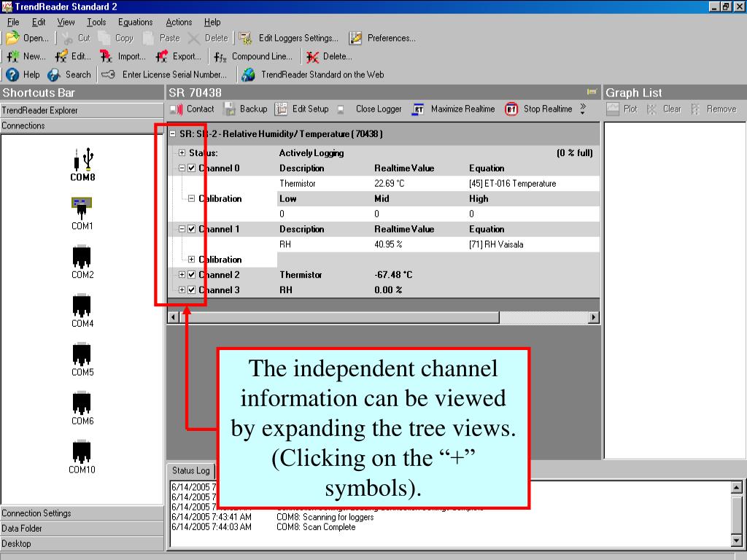Create new equation with New icon

coord(13,57)
